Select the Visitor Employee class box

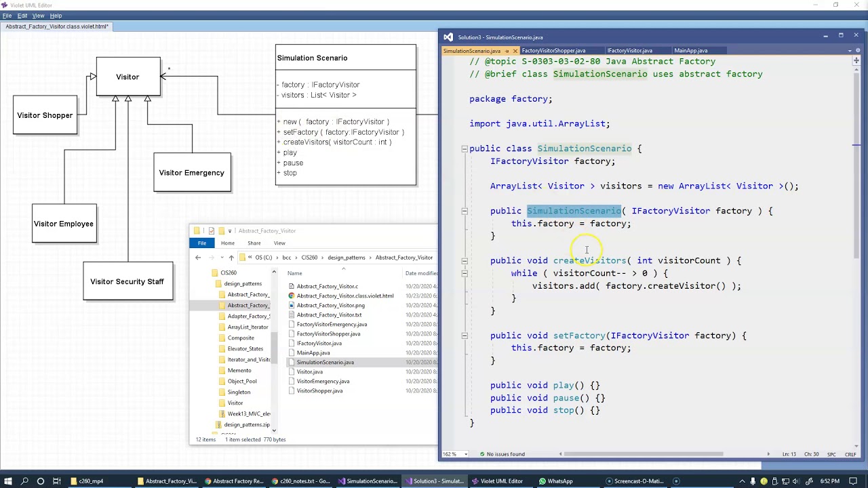tap(64, 224)
